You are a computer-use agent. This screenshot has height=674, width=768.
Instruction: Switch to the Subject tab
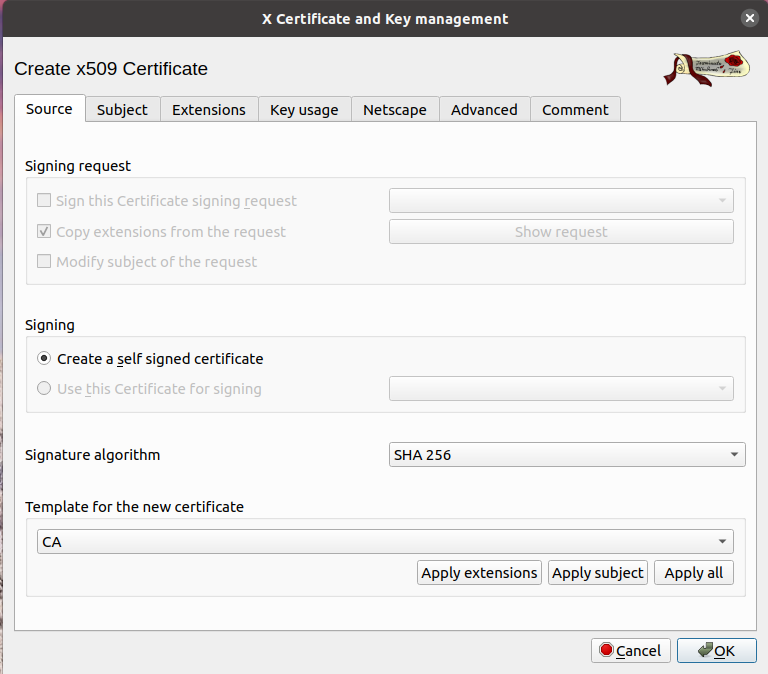tap(122, 110)
